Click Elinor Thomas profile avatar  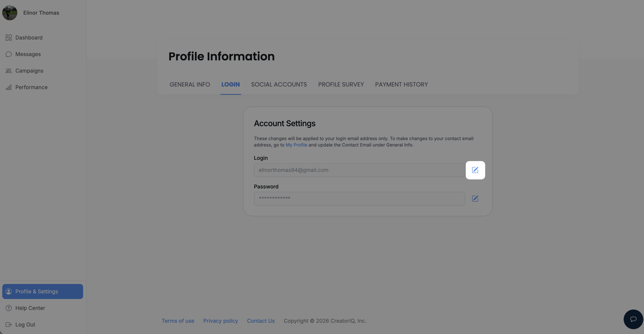10,13
